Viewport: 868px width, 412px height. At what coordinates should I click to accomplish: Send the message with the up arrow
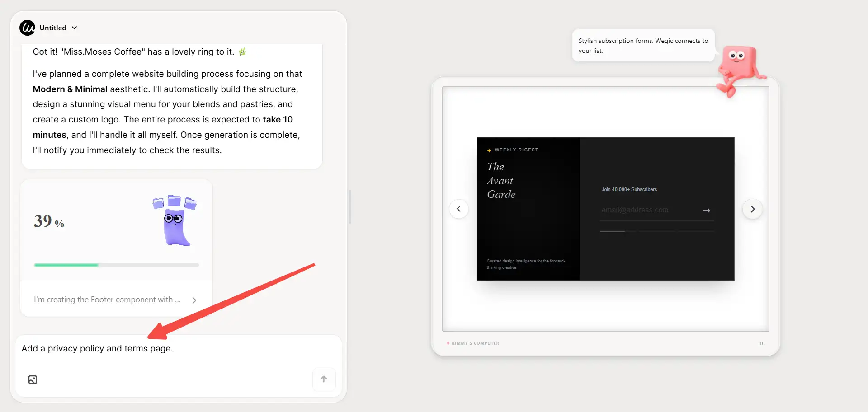(x=324, y=379)
